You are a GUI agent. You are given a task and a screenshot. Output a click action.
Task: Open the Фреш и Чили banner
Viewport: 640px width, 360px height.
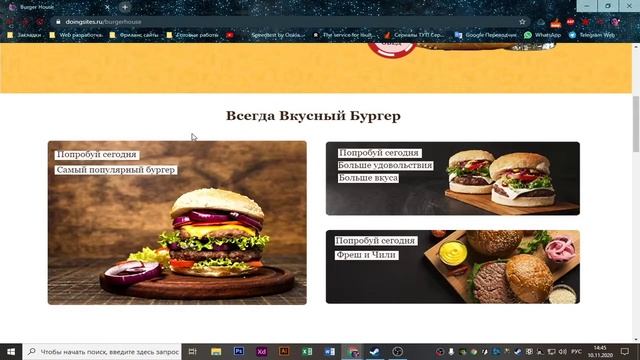453,267
